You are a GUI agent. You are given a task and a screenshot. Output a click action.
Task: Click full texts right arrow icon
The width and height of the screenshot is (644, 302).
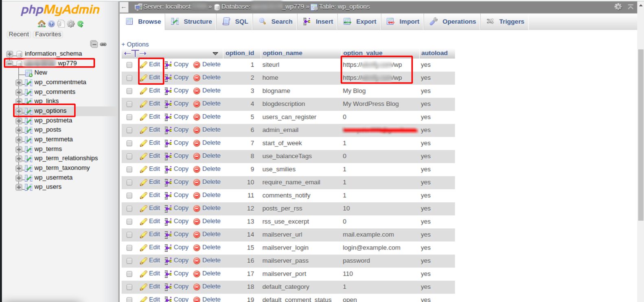143,53
